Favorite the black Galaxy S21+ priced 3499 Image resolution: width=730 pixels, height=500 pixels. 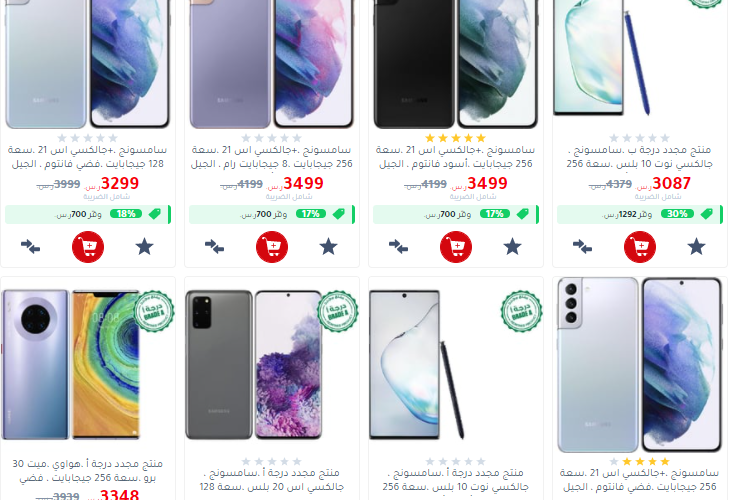pyautogui.click(x=512, y=247)
